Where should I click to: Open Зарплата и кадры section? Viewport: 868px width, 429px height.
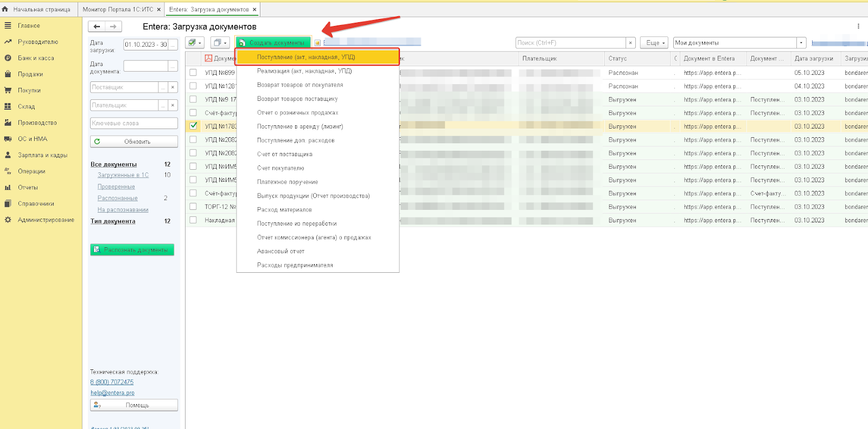point(42,155)
